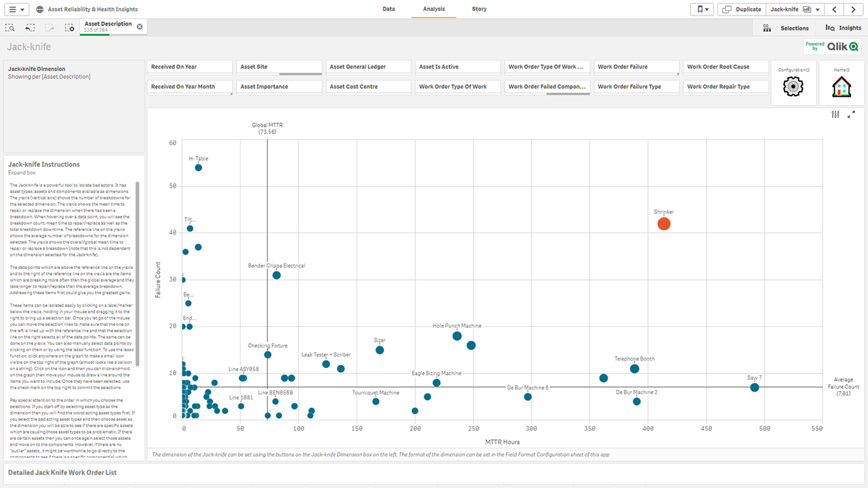Open chart exploration menu icon
Viewport: 868px width, 488px height.
pos(835,115)
